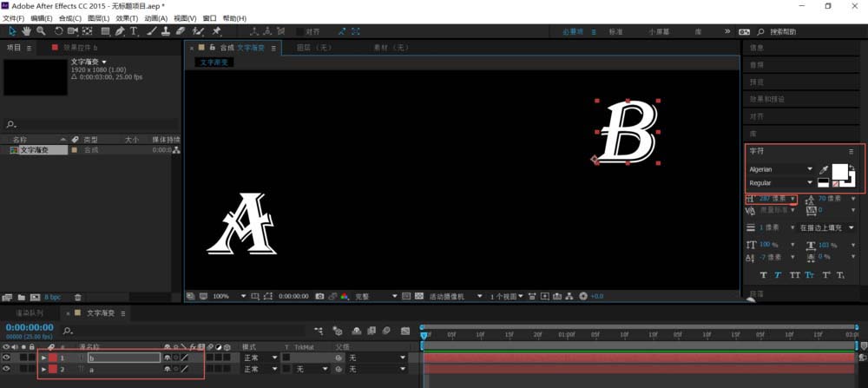Screen dimensions: 868x388
Task: Open the 编辑(E) menu
Action: click(x=42, y=18)
